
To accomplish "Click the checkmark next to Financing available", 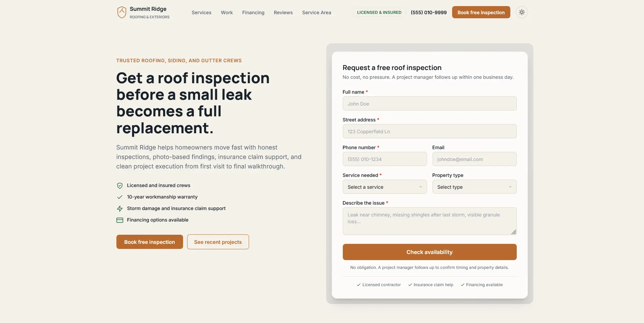I will coord(462,285).
